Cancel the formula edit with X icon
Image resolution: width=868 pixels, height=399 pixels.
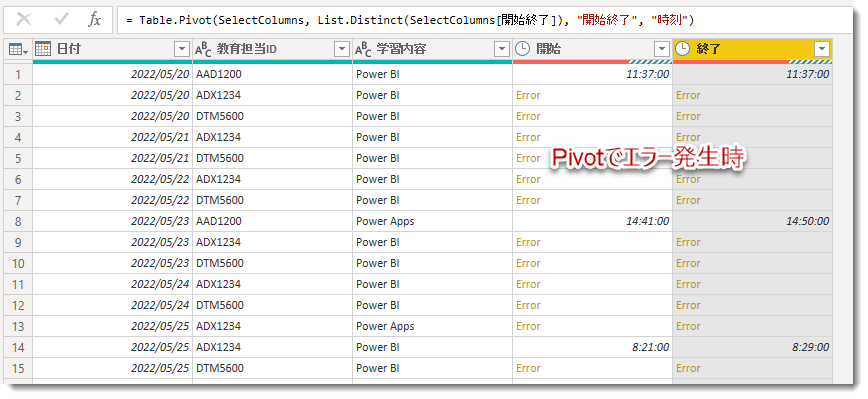coord(24,20)
